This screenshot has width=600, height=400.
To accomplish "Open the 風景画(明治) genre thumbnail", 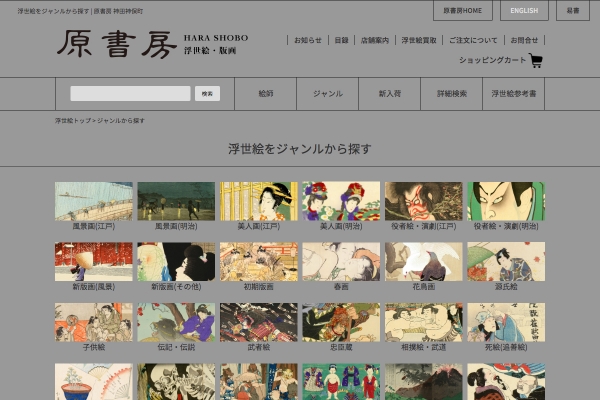I will tap(176, 201).
